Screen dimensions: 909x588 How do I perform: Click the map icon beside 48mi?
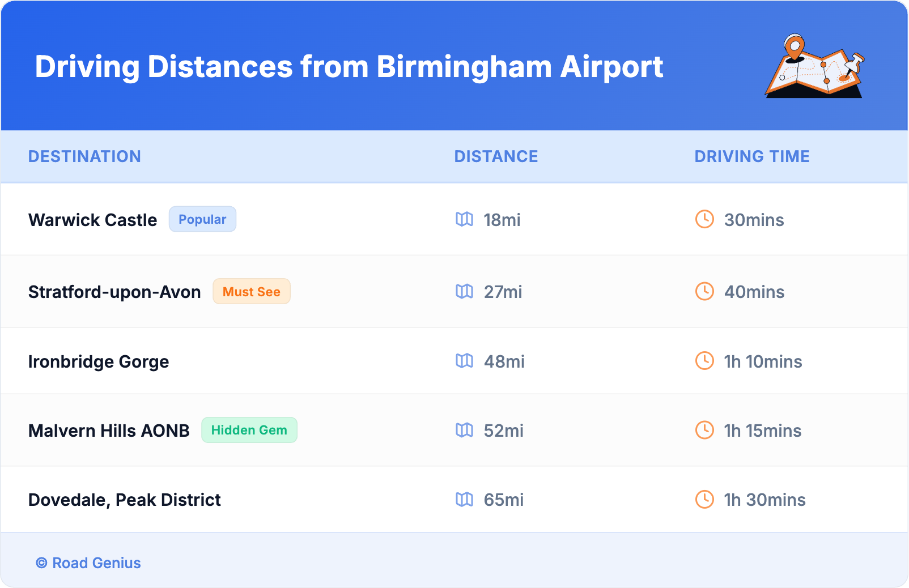pos(464,361)
